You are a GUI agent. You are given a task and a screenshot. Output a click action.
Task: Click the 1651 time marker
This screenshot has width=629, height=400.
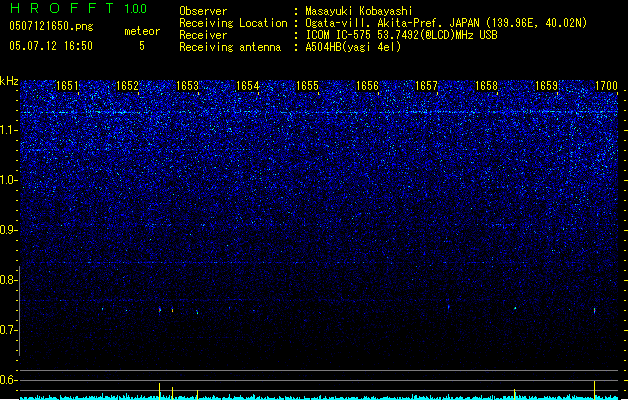(x=67, y=86)
